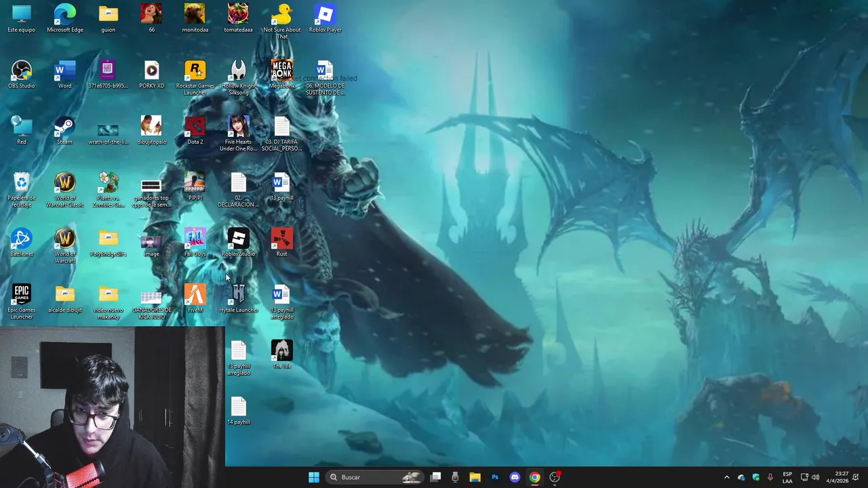Open the Este equipo desktop icon
This screenshot has width=868, height=488.
(x=22, y=18)
